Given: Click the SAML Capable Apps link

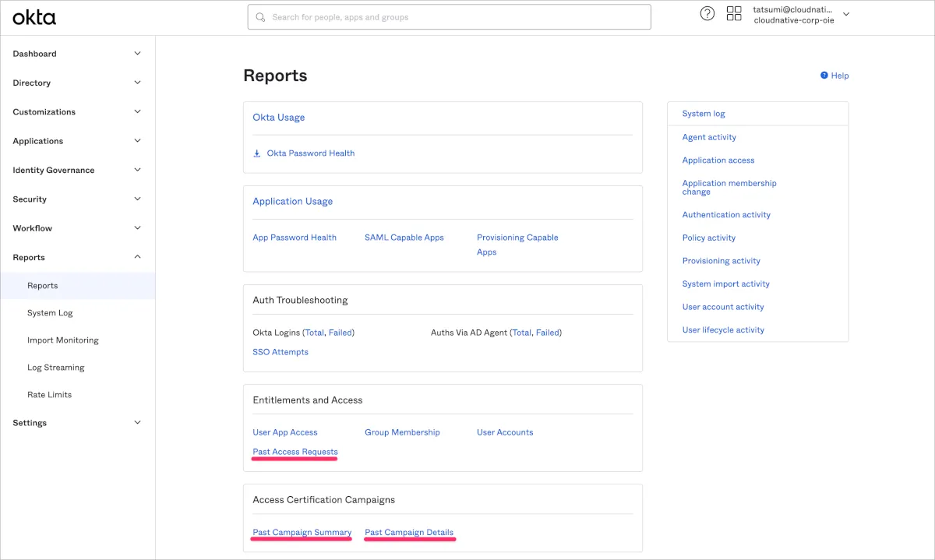Looking at the screenshot, I should pos(404,238).
